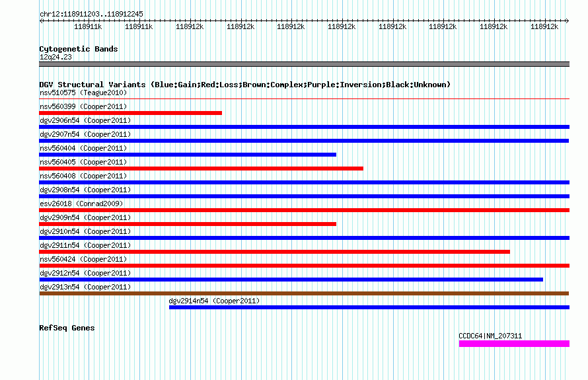Image resolution: width=588 pixels, height=380 pixels.
Task: Click the chr12:118911203..118912245 coordinate label
Action: (x=91, y=15)
